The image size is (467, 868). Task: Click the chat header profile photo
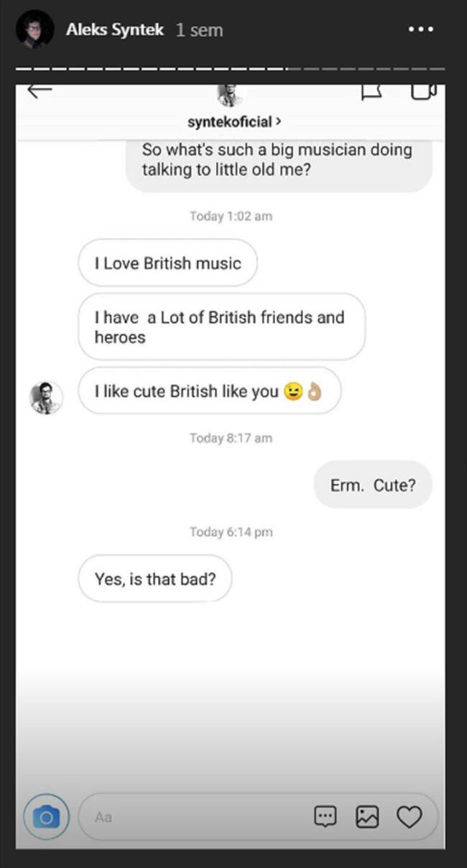230,96
